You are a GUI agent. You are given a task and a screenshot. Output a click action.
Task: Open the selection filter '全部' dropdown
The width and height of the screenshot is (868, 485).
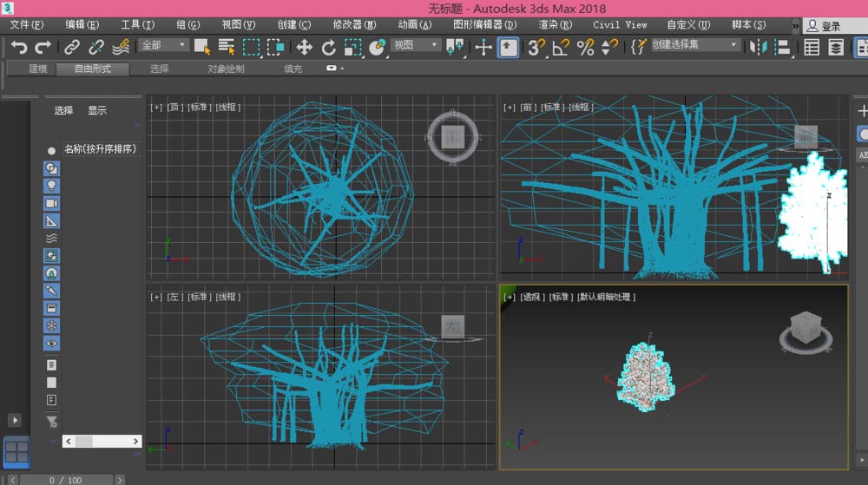pos(164,45)
